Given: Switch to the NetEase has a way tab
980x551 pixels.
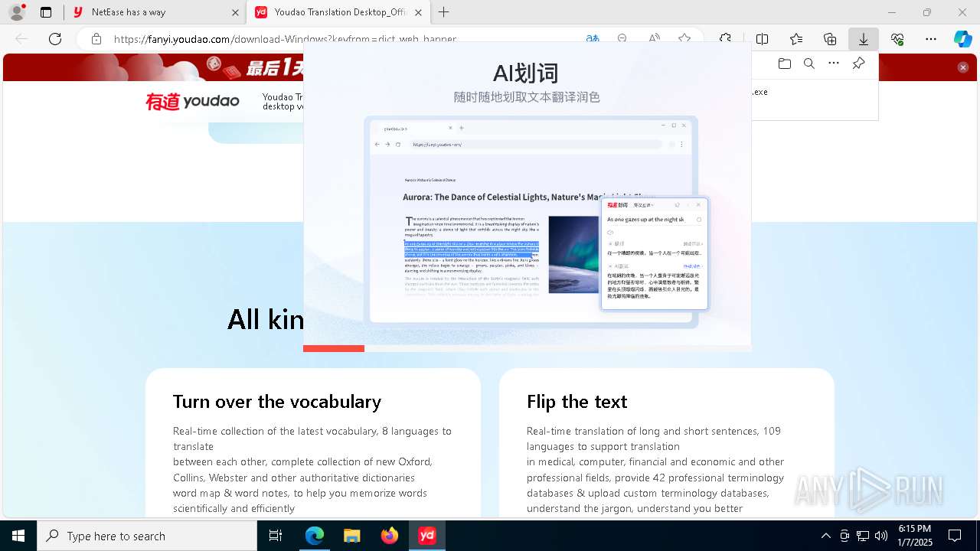Looking at the screenshot, I should (157, 12).
